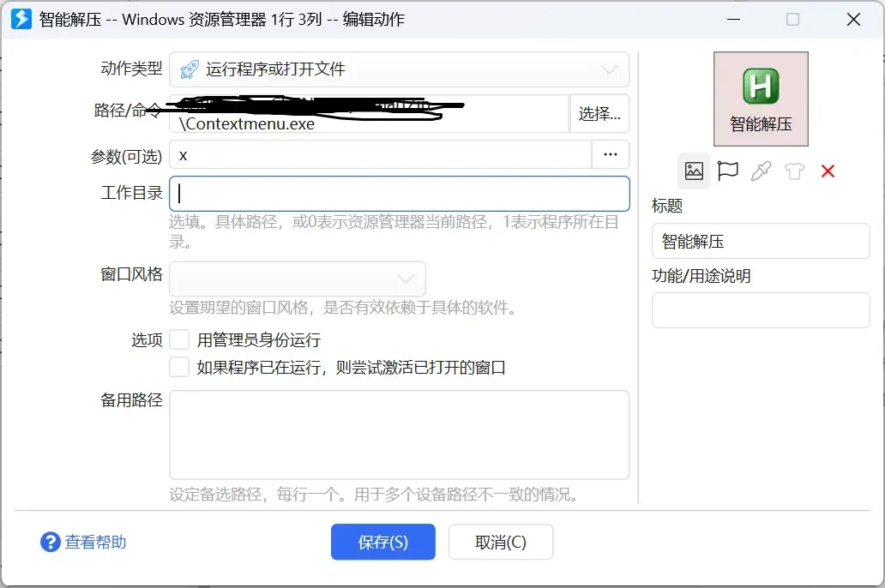Open 查看帮助 link

(95, 543)
